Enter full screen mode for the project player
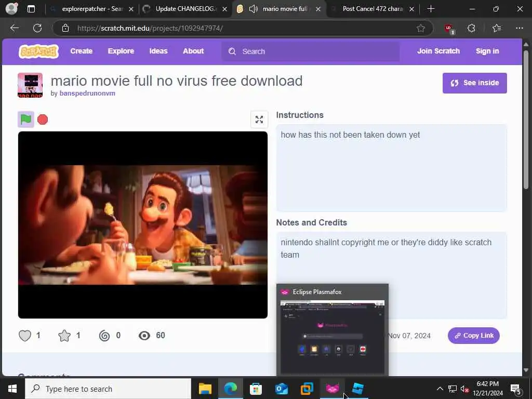The width and height of the screenshot is (532, 399). click(259, 119)
